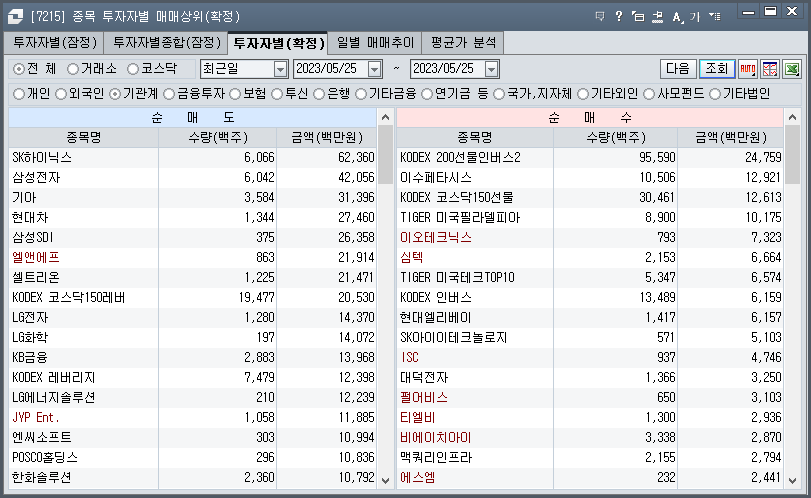Image resolution: width=811 pixels, height=498 pixels.
Task: Click the end date field 2023/05/25
Action: point(447,69)
